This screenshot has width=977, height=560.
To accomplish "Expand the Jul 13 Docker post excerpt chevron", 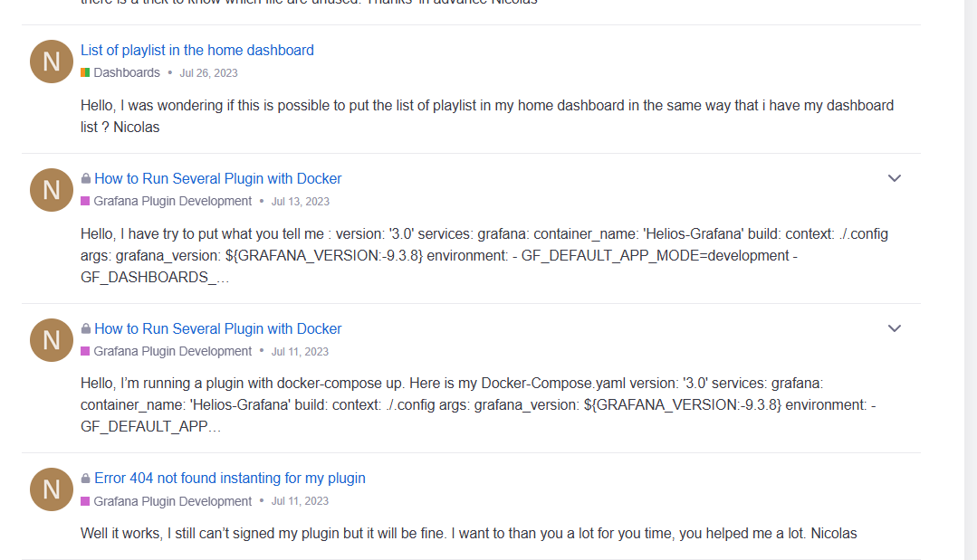I will tap(894, 178).
